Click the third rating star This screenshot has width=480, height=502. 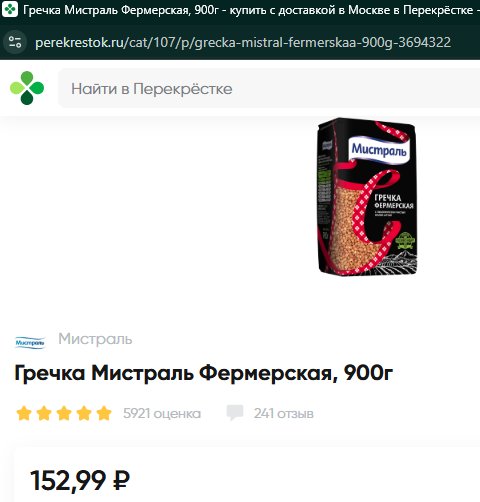(64, 413)
